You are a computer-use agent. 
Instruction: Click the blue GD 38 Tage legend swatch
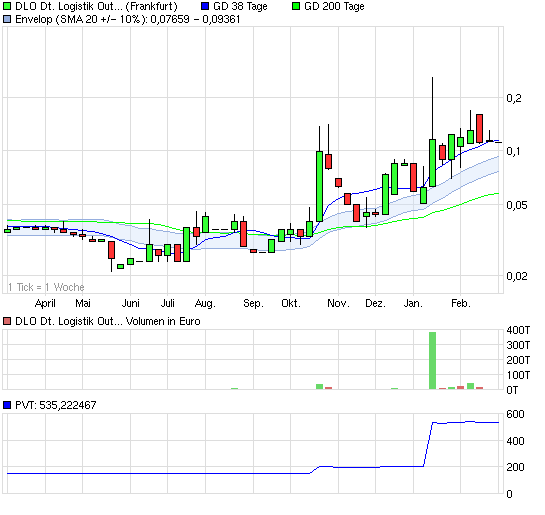[x=205, y=6]
